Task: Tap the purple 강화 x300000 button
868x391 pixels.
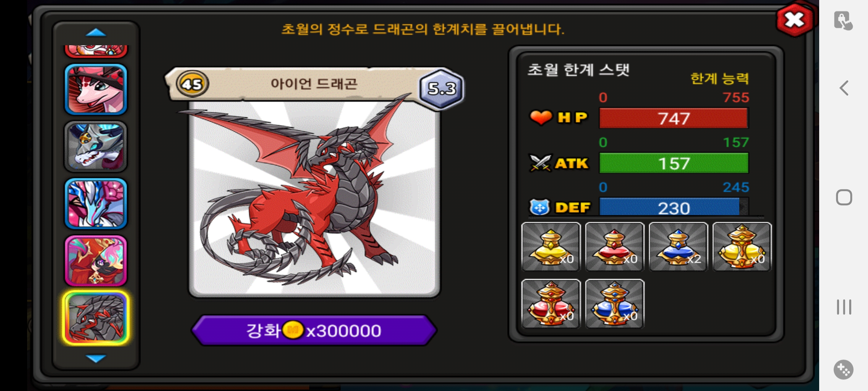Action: (314, 330)
